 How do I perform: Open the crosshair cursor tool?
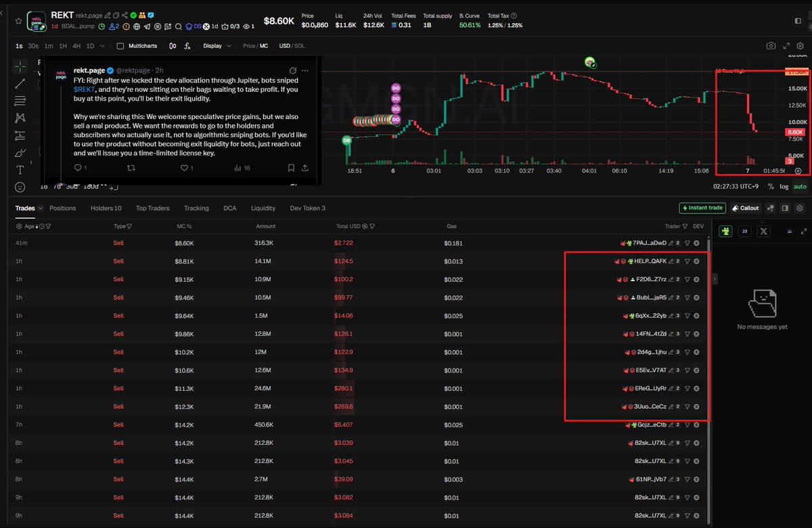20,66
